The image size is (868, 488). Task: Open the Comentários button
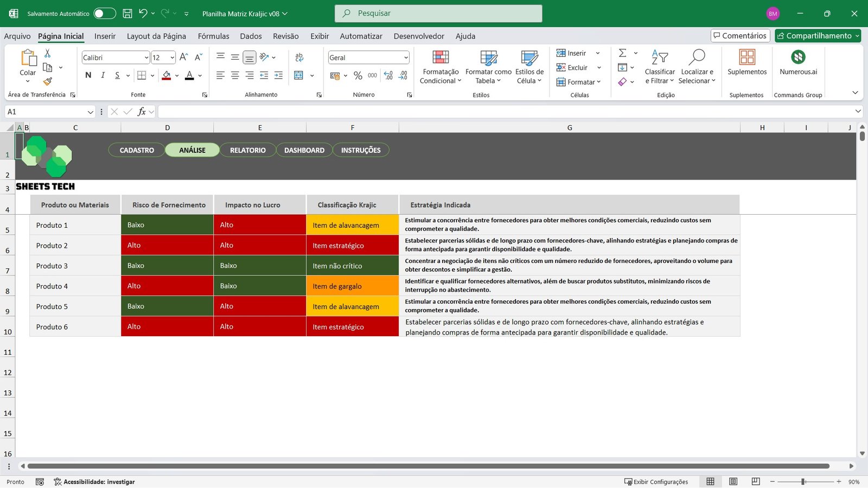tap(740, 36)
